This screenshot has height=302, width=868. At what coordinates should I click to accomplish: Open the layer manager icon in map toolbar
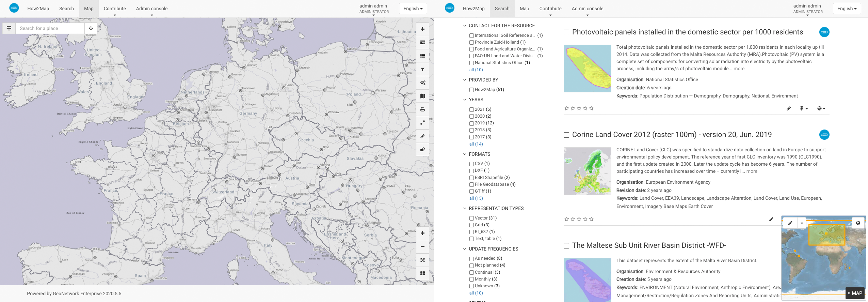[x=422, y=43]
